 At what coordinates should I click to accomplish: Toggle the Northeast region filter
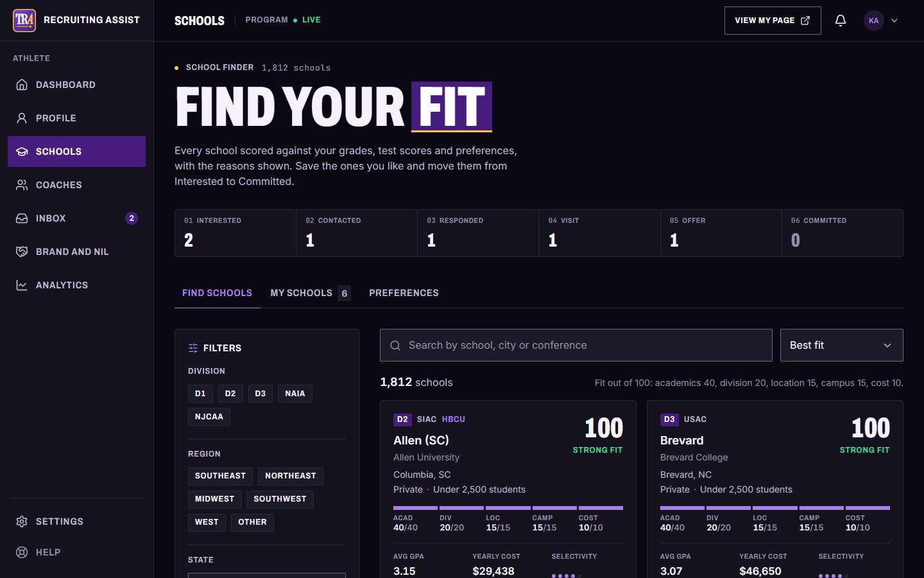click(x=291, y=476)
